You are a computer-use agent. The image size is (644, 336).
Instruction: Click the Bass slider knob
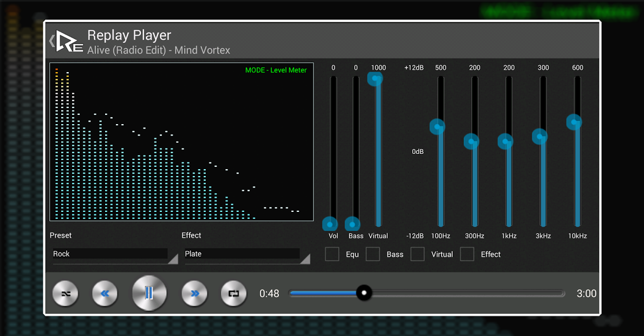click(353, 224)
